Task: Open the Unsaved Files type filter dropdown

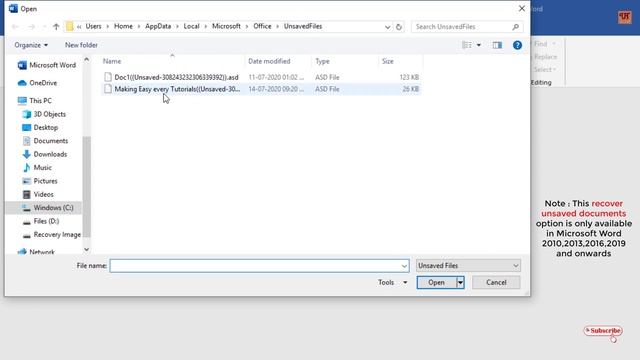Action: click(468, 266)
